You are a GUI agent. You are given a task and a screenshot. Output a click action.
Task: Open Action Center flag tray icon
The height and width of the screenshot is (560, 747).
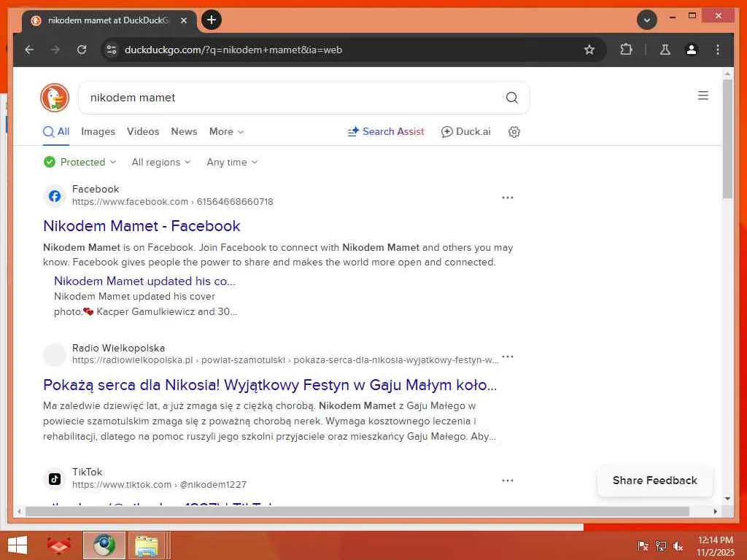pos(643,546)
